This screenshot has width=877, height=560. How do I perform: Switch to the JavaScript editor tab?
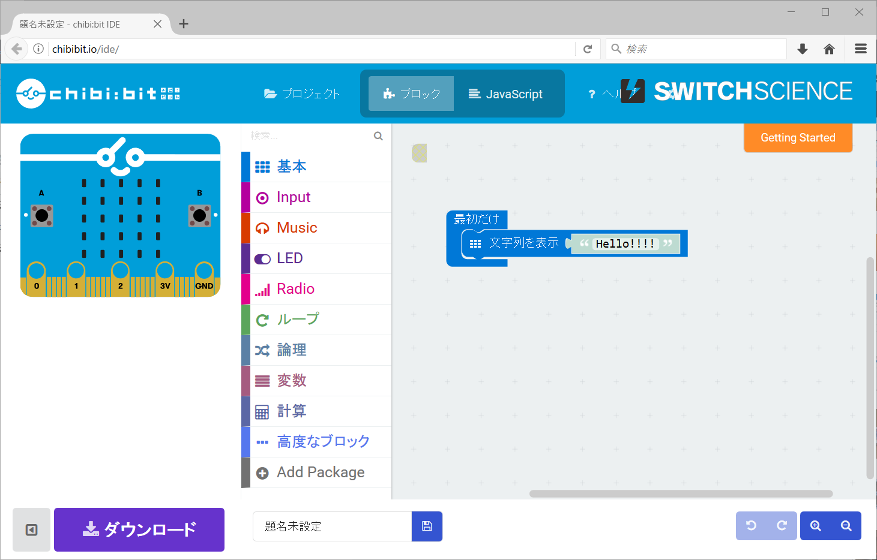[505, 94]
